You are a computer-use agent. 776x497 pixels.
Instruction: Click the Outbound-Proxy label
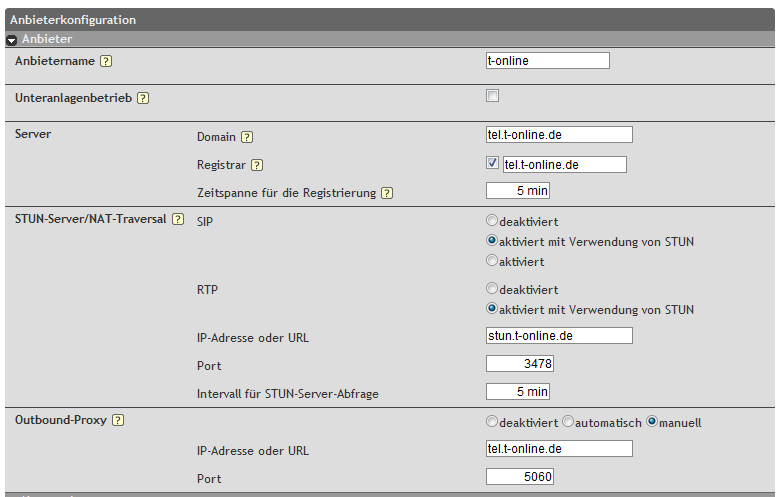point(61,420)
